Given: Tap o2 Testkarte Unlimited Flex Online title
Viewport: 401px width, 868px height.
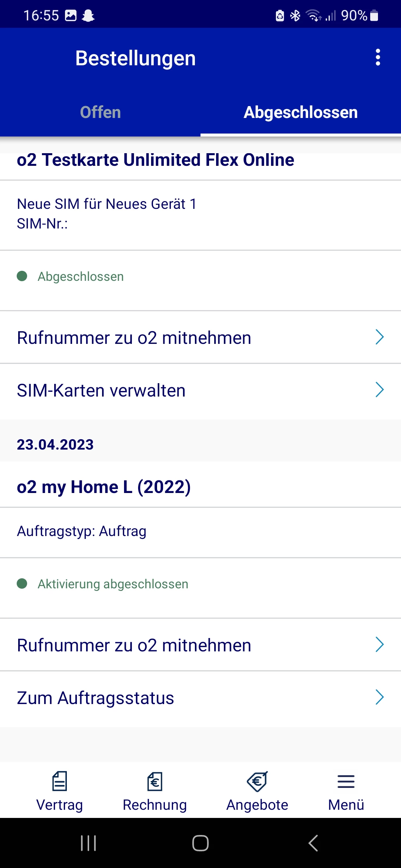Looking at the screenshot, I should pyautogui.click(x=155, y=160).
